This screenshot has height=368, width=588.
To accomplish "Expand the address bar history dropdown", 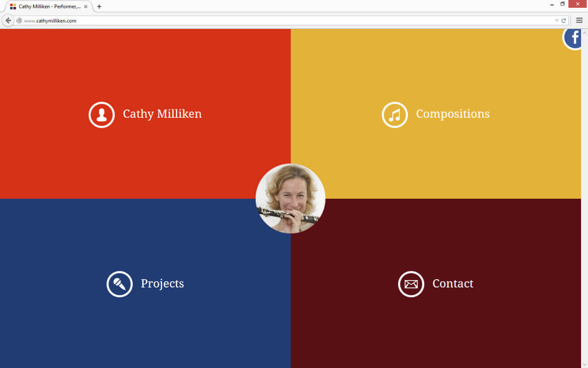I will [557, 21].
